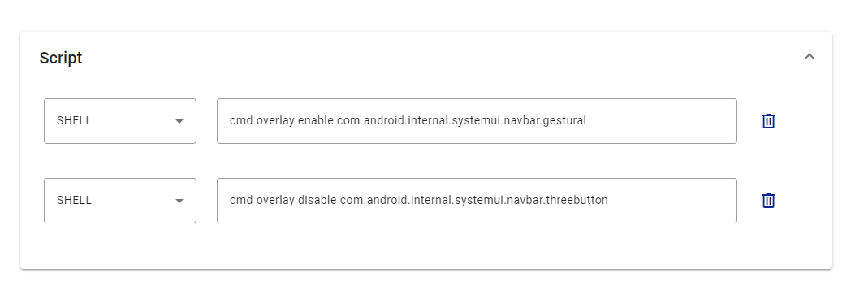Open the second SHELL type dropdown
This screenshot has width=868, height=308.
click(x=120, y=201)
